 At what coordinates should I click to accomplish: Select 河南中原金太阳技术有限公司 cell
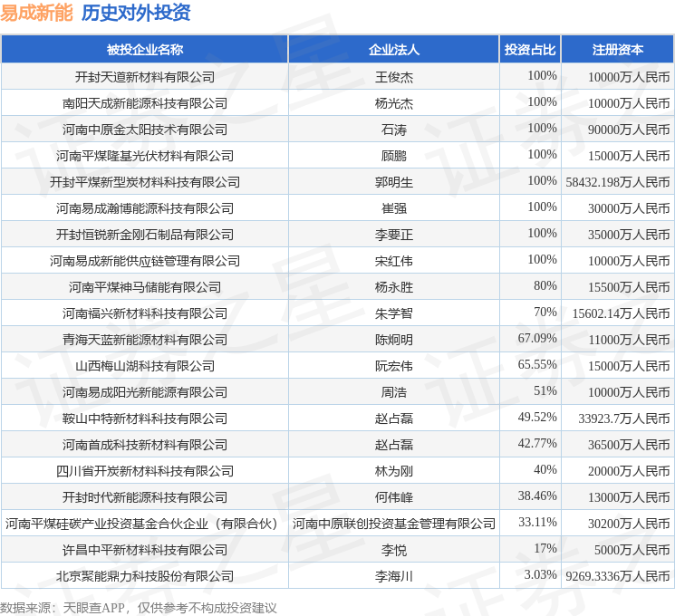(145, 130)
